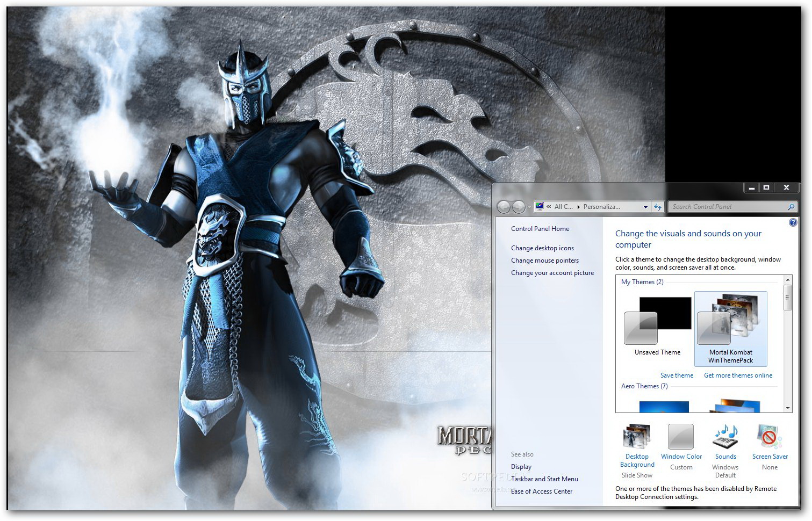The image size is (812, 521).
Task: Click the theme list scrollbar thumb
Action: point(788,298)
